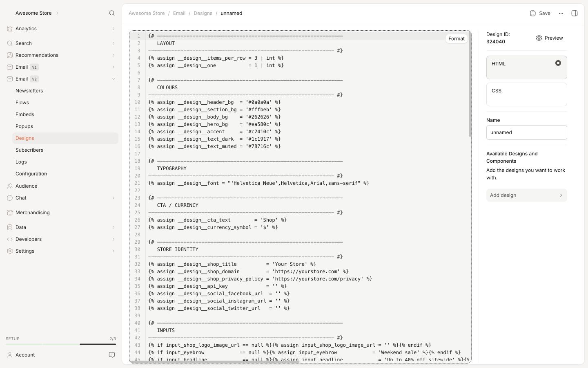Click the Search magnifier icon in sidebar list
The image size is (588, 368).
point(10,43)
